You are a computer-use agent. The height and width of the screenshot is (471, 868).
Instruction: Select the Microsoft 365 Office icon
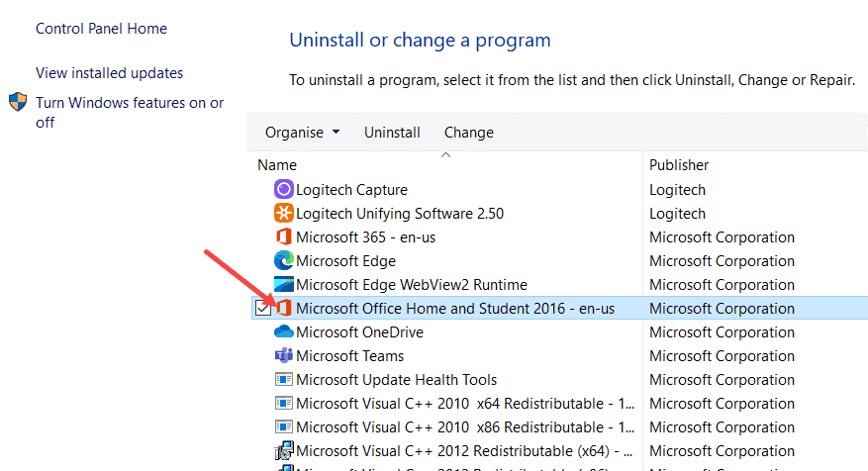(283, 237)
